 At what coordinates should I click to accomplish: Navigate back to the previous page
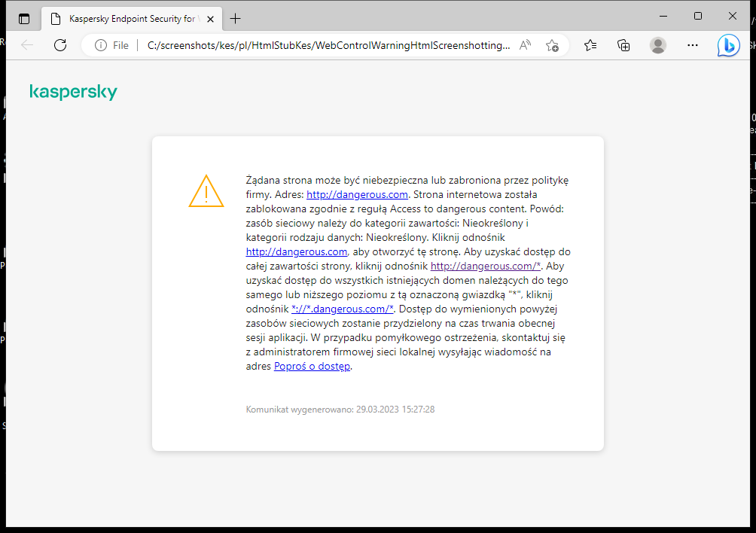click(27, 44)
